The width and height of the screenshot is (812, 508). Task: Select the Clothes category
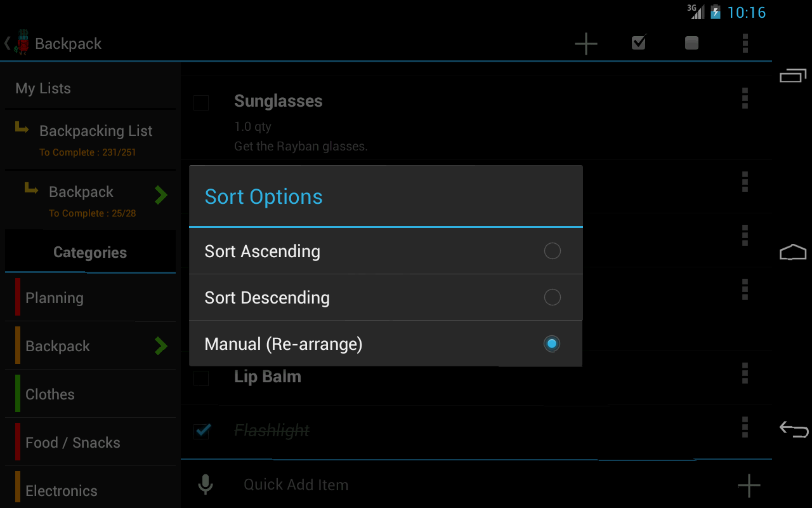pos(51,394)
